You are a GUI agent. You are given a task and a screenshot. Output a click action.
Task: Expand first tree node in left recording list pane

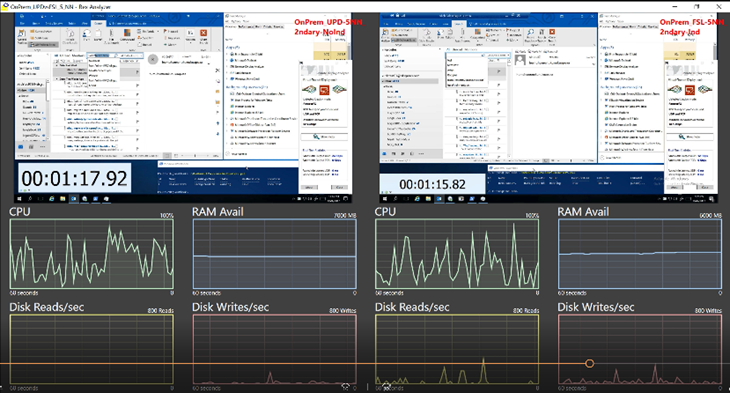pos(228,54)
